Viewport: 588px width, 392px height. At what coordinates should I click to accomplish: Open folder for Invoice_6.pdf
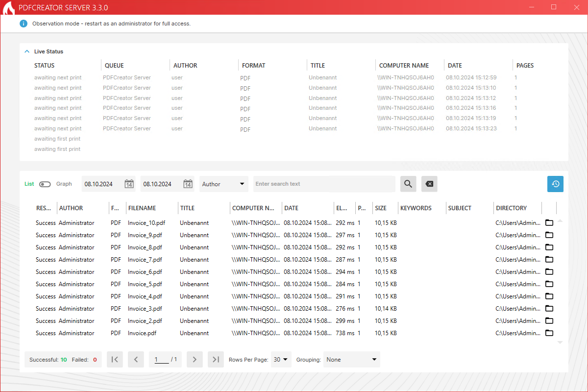pyautogui.click(x=549, y=272)
